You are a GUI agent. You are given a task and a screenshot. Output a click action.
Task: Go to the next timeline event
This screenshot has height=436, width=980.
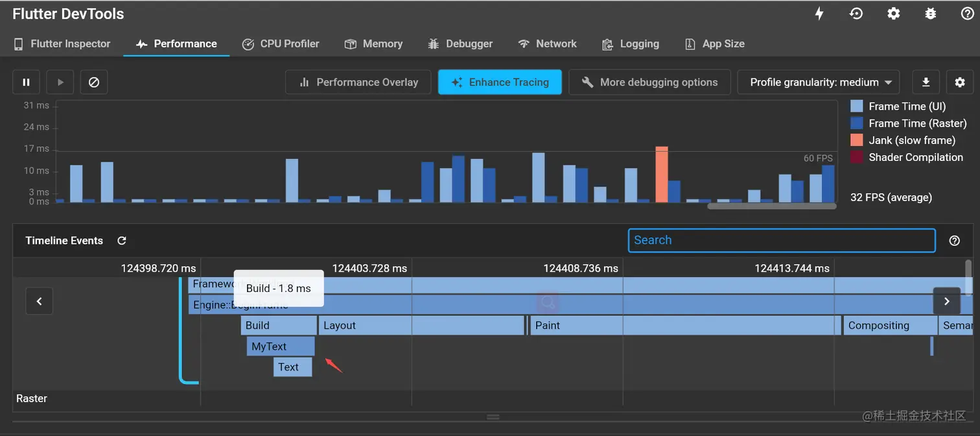point(946,301)
